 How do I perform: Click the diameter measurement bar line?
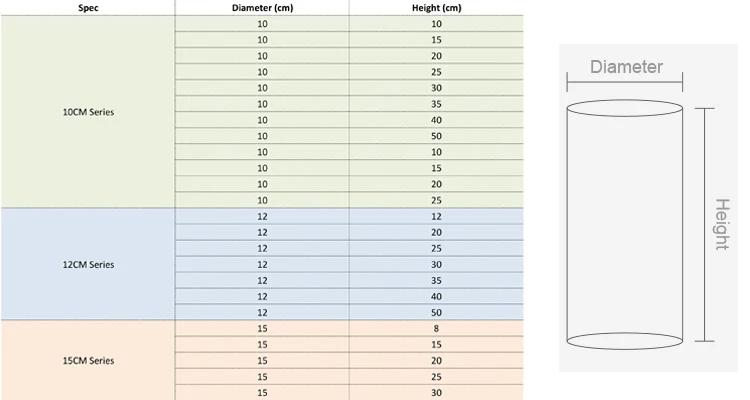(x=625, y=82)
